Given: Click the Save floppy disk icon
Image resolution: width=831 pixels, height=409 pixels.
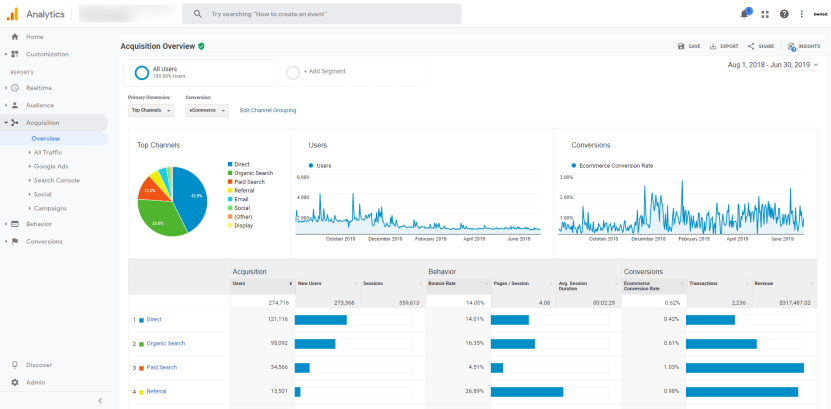Looking at the screenshot, I should [681, 47].
